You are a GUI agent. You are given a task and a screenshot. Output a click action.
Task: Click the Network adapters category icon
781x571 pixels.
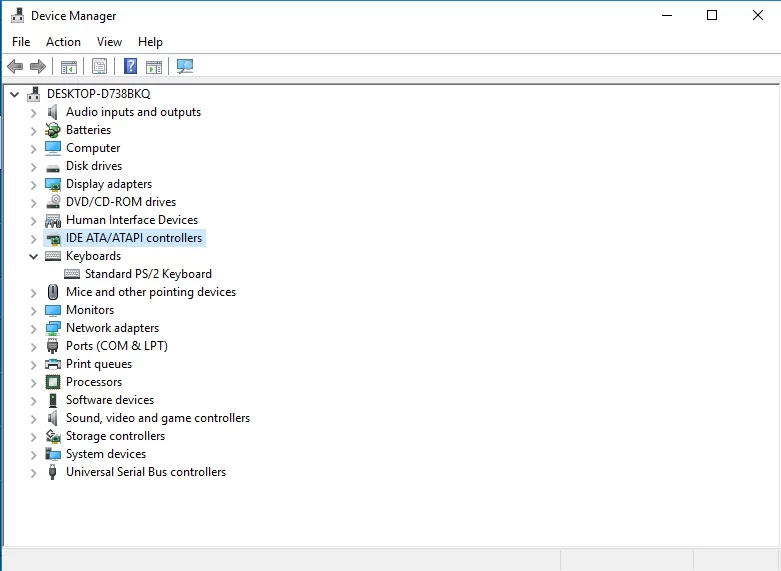click(x=53, y=328)
